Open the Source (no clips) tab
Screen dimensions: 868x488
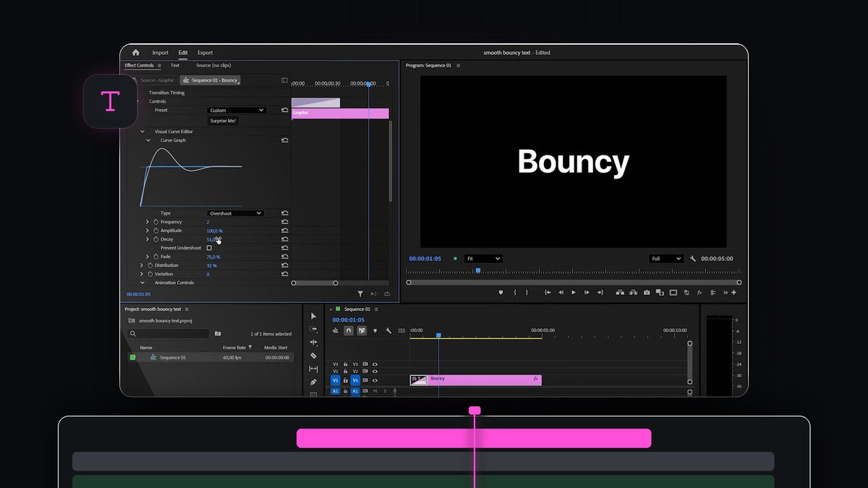[x=213, y=66]
